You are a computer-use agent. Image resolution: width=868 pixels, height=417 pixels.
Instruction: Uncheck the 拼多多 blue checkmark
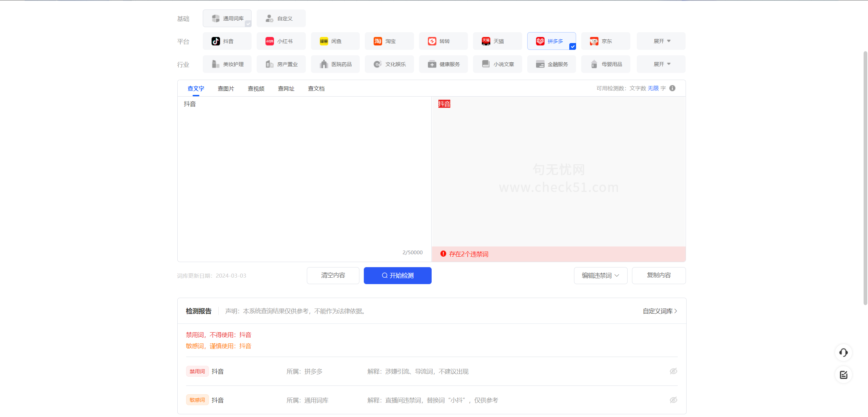pyautogui.click(x=573, y=46)
